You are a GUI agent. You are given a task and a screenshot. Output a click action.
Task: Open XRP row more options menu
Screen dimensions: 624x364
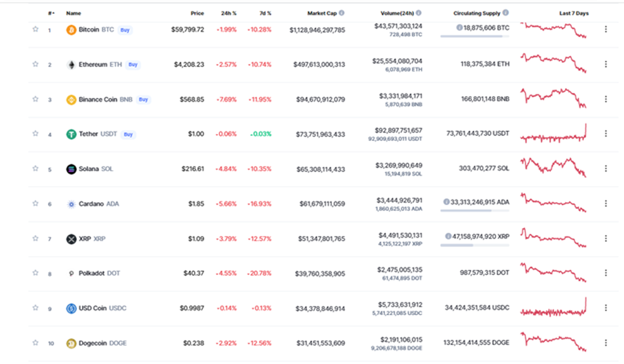pyautogui.click(x=606, y=238)
